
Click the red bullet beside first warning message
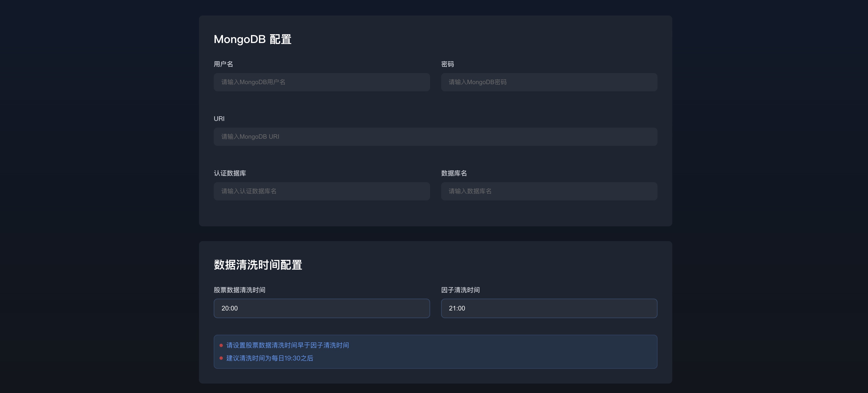221,345
